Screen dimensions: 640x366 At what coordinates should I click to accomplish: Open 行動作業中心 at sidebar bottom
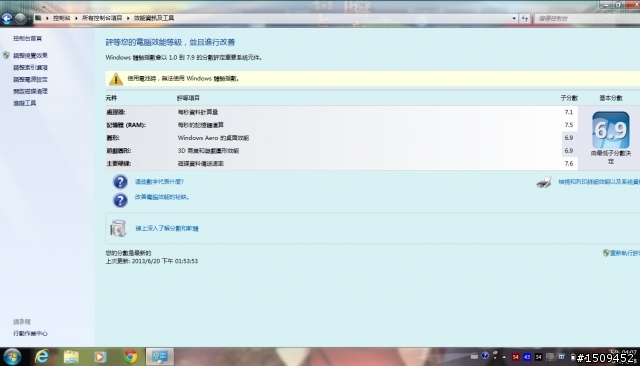point(30,333)
